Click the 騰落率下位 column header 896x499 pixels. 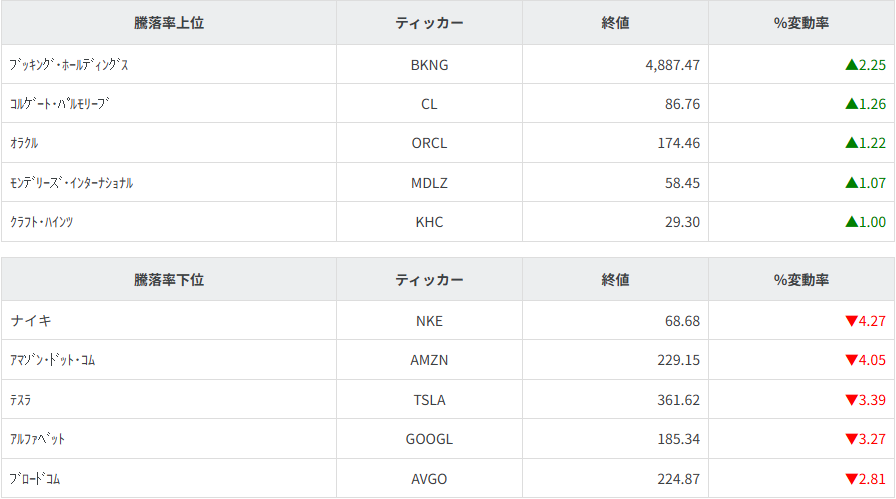pyautogui.click(x=169, y=280)
